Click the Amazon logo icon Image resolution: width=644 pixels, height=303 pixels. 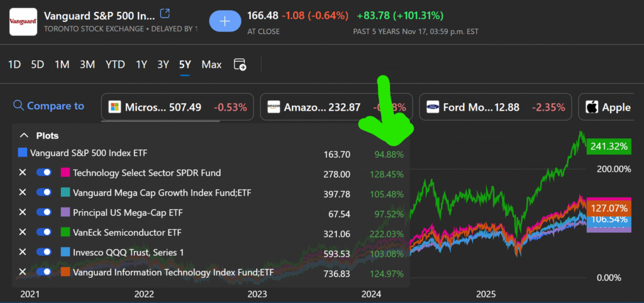273,107
